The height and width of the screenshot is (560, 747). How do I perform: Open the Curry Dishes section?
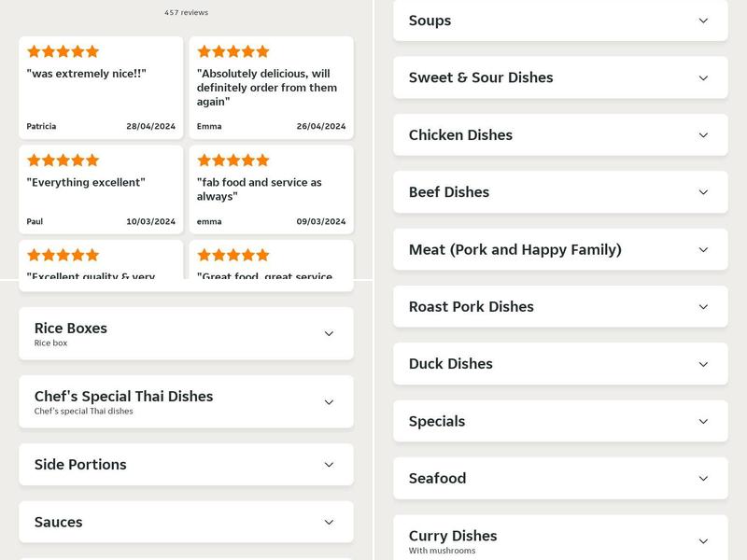coord(559,539)
